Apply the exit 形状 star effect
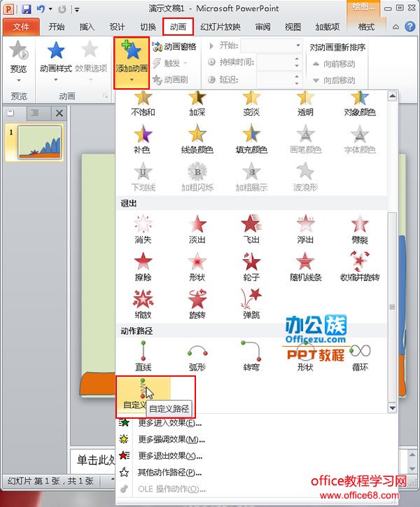 click(197, 266)
